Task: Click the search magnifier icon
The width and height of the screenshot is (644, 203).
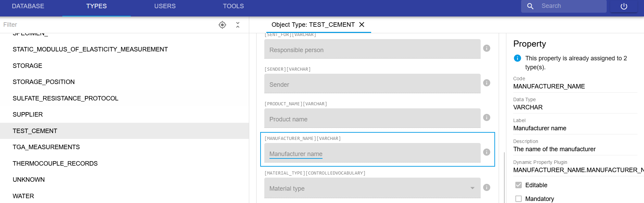Action: [530, 6]
